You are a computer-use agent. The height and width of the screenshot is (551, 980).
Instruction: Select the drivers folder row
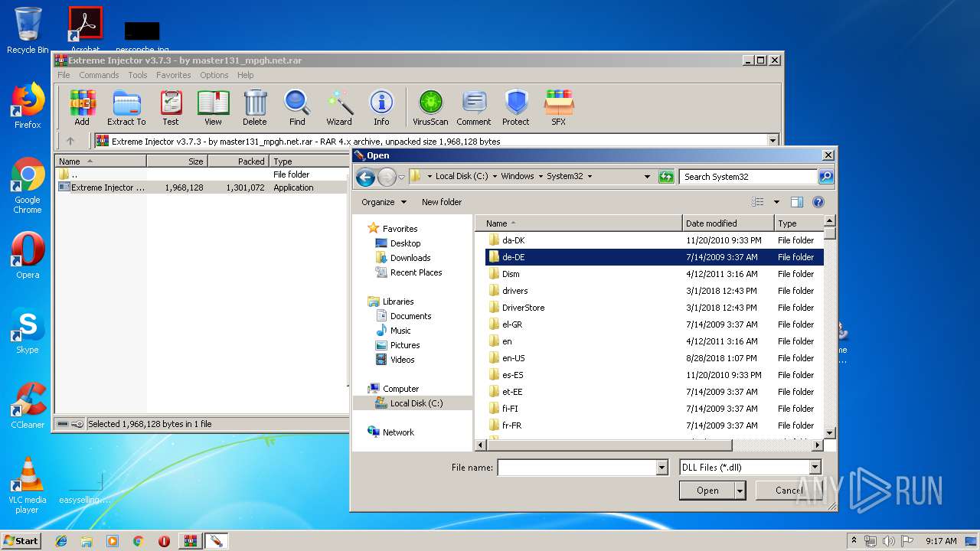[655, 291]
